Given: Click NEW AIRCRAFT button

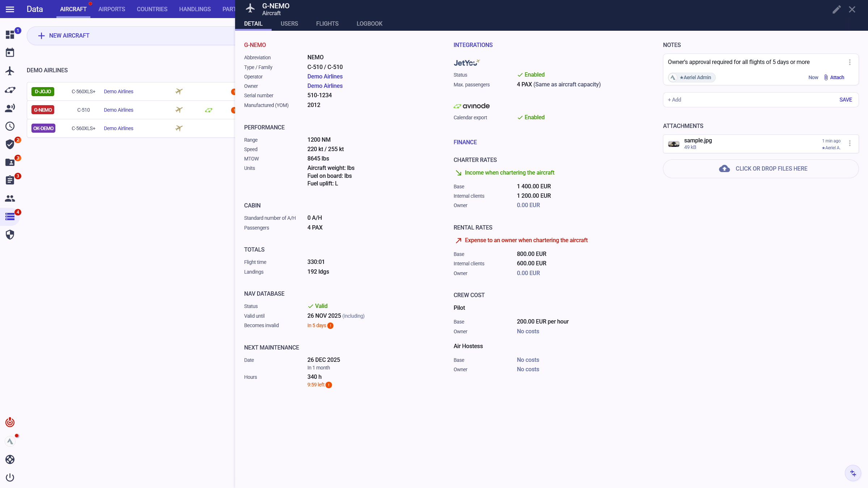Looking at the screenshot, I should tap(64, 36).
